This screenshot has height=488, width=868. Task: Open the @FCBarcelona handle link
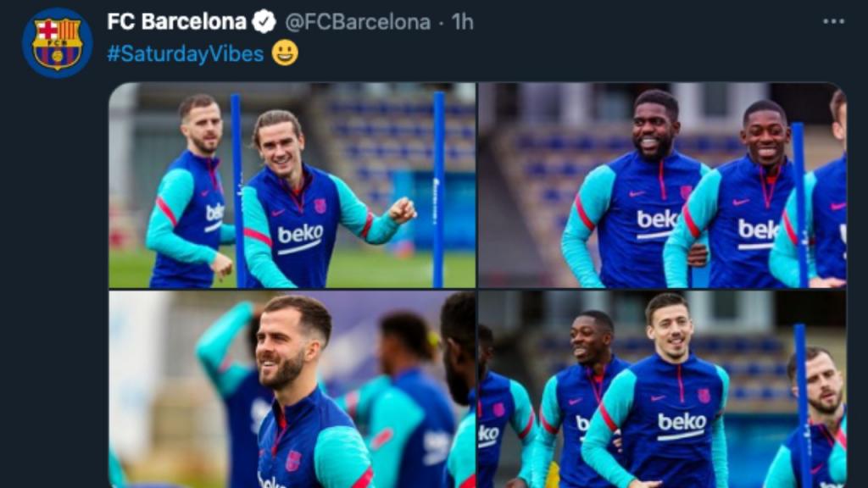(x=357, y=23)
